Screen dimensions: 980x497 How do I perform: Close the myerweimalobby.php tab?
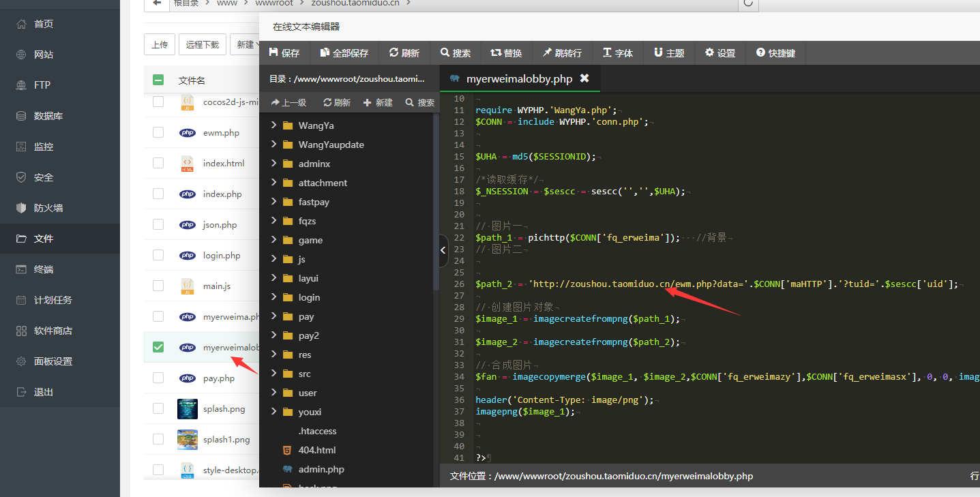pyautogui.click(x=584, y=78)
